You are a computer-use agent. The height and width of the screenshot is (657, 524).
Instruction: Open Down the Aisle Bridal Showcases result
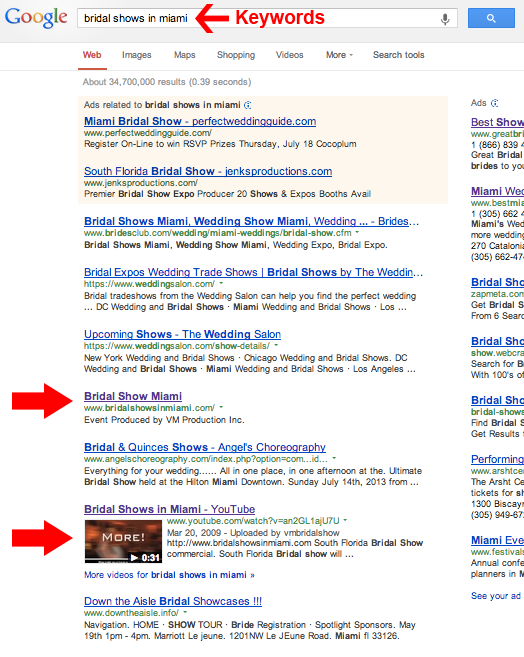pyautogui.click(x=173, y=601)
